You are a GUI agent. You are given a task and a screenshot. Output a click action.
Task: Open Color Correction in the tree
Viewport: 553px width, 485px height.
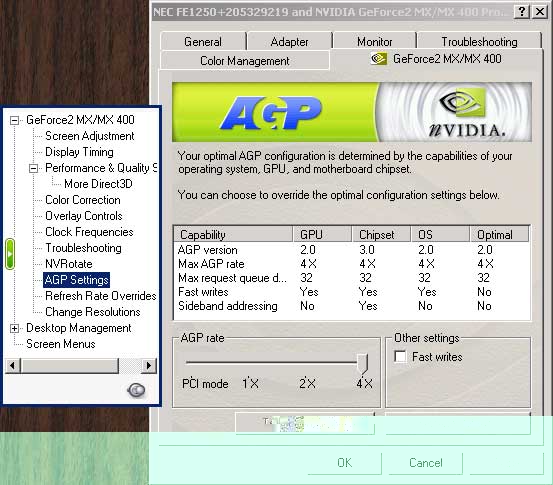tap(83, 200)
